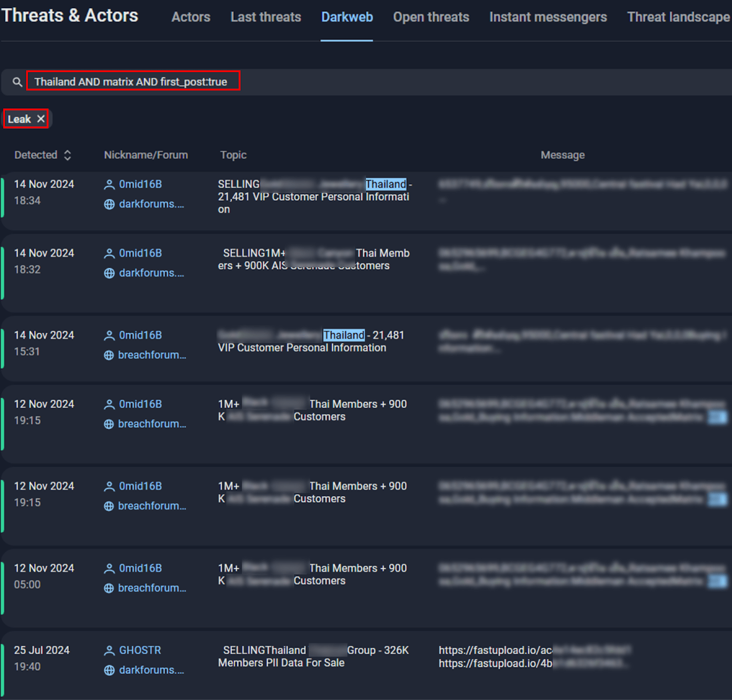
Task: Click the search magnifier icon
Action: coord(17,82)
